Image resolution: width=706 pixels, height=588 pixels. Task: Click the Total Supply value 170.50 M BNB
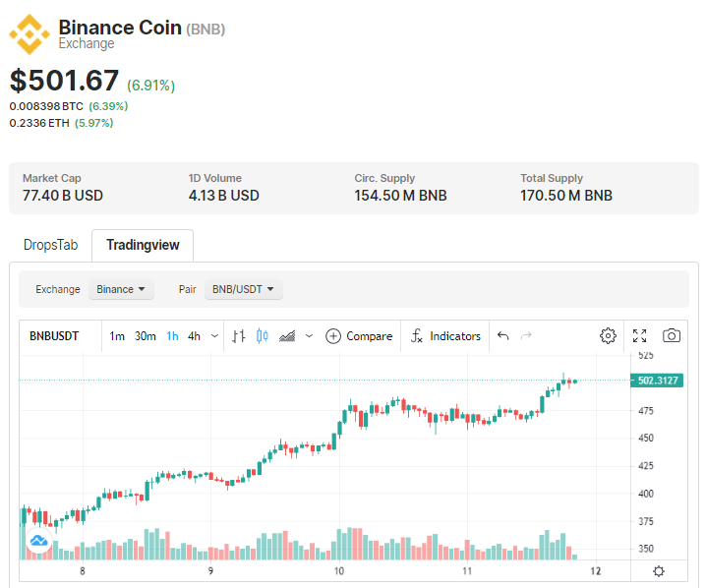click(x=566, y=196)
